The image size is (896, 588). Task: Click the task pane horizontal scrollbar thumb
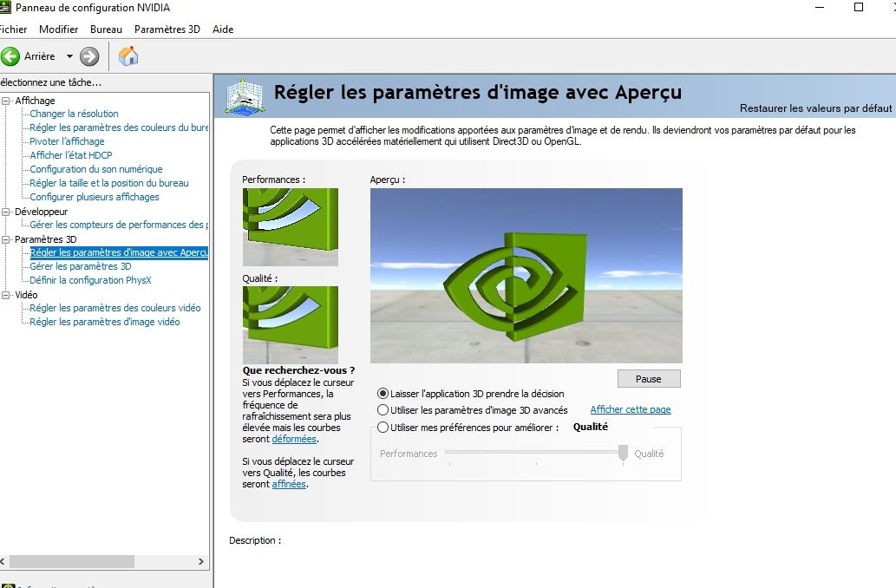click(x=72, y=562)
